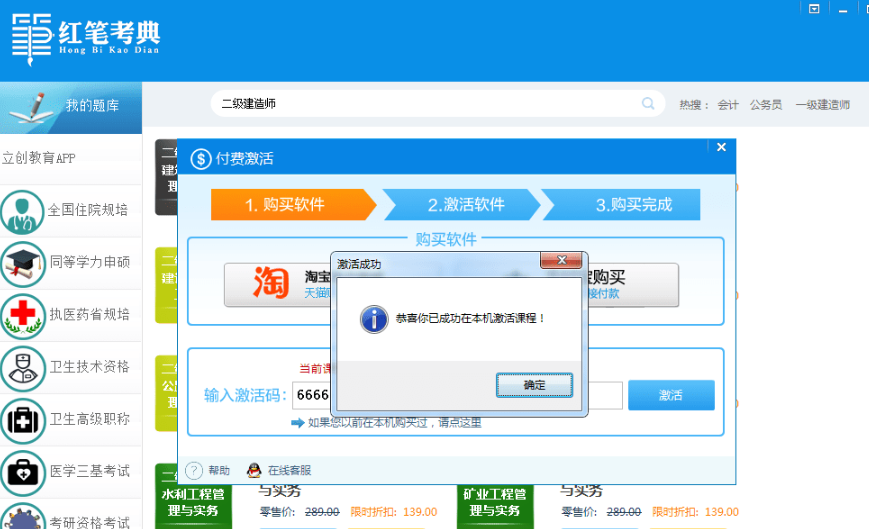
Task: Select hot search 公务员
Action: click(x=766, y=105)
